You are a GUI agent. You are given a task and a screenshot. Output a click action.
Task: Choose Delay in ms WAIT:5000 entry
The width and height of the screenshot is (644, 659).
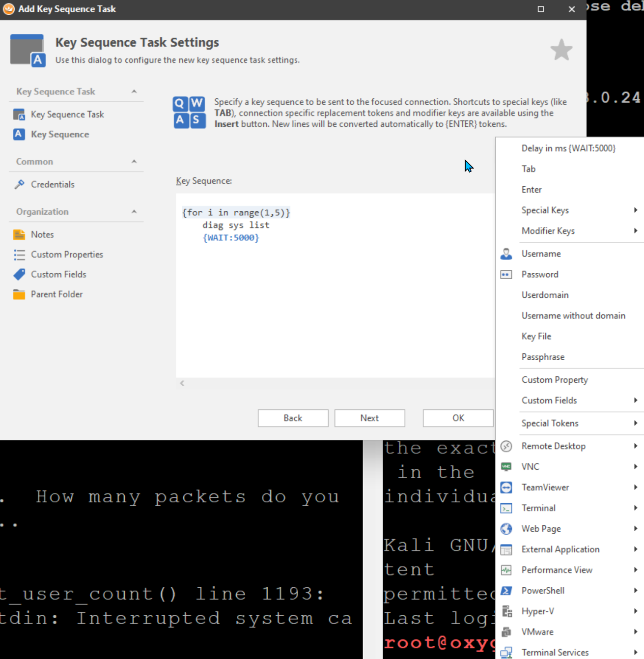tap(568, 148)
